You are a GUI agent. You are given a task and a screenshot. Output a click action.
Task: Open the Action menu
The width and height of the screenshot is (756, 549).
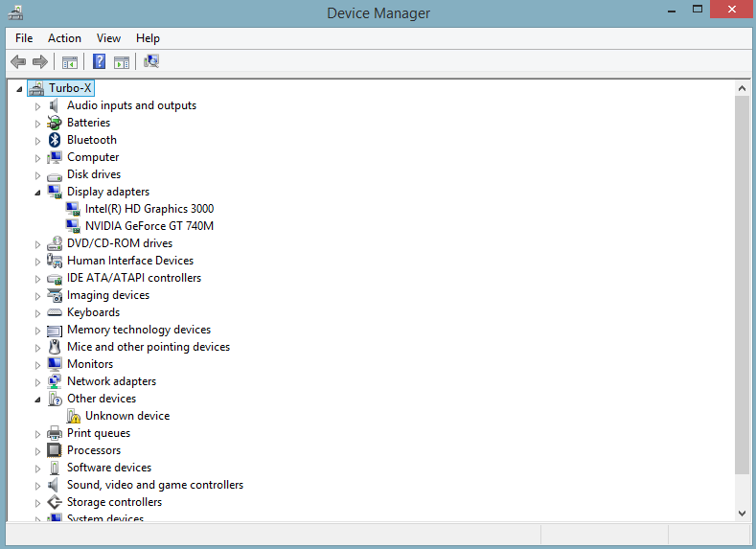coord(64,38)
